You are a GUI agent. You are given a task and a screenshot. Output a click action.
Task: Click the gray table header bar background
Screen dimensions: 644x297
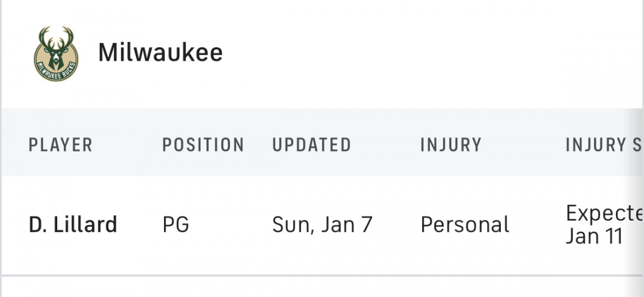pos(322,142)
